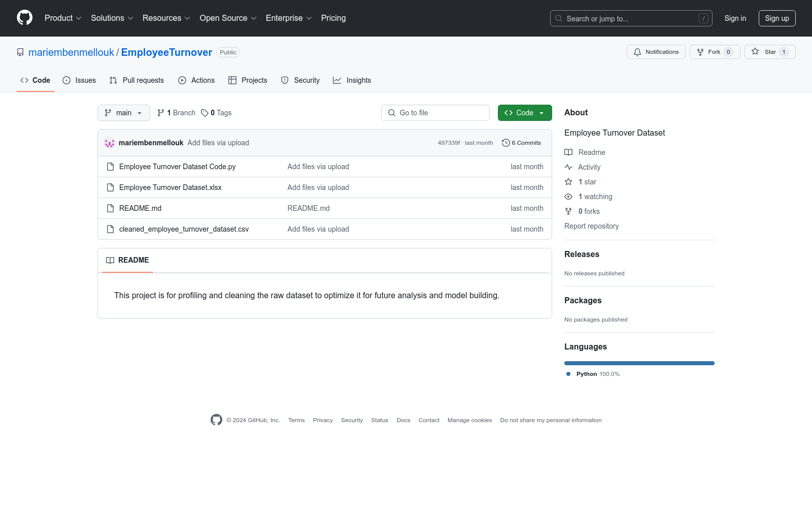Click the file icon for Employee Turnover Dataset.xlsx
This screenshot has width=812, height=508.
[x=110, y=187]
